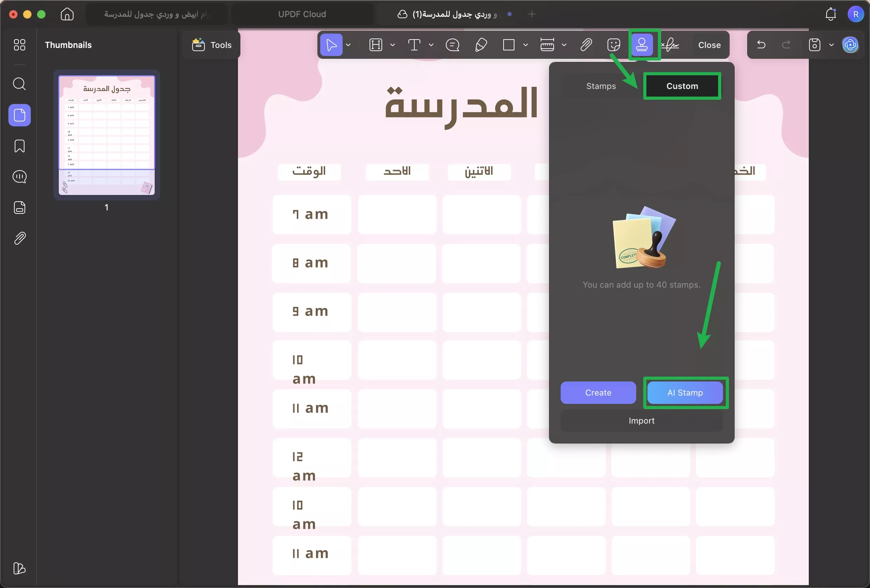Open the attachment paperclip tool
Screen dimensions: 870x588
[x=586, y=45]
